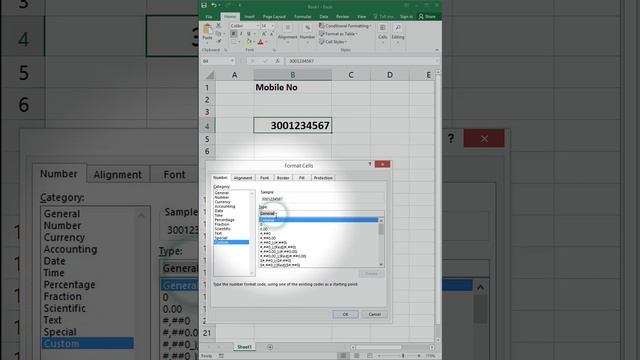640x360 pixels.
Task: Click the Format Cells help question mark
Action: pos(370,164)
